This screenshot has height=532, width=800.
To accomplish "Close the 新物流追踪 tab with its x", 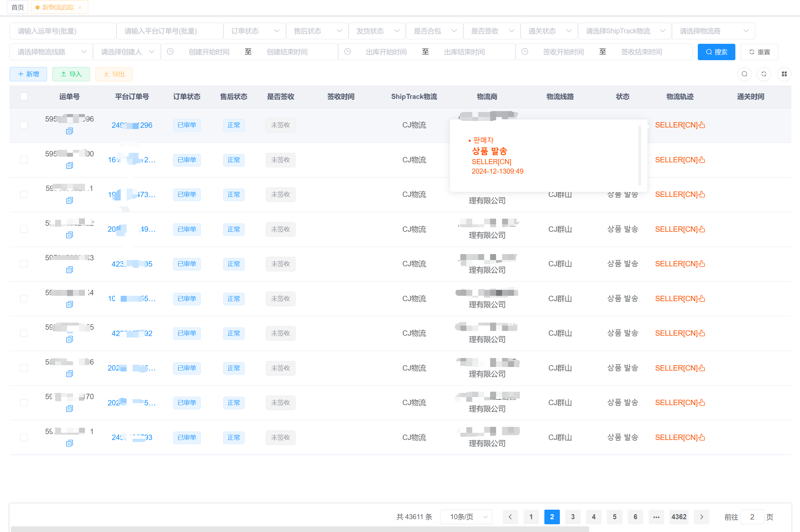I will coord(80,7).
